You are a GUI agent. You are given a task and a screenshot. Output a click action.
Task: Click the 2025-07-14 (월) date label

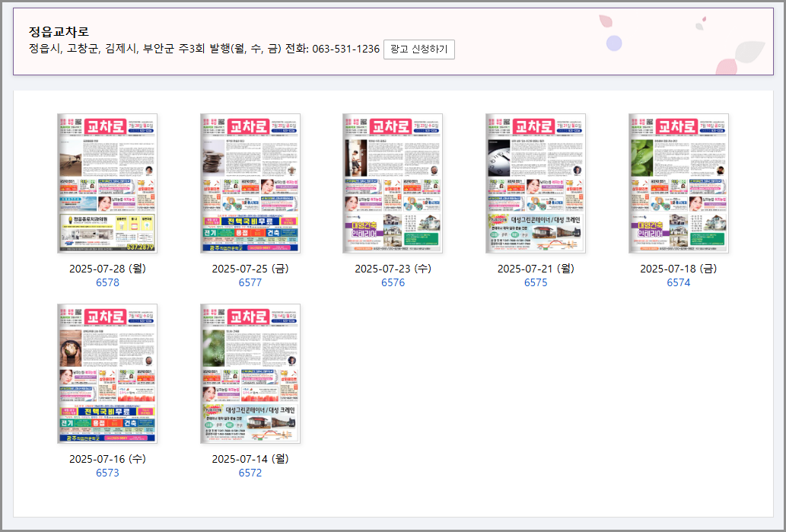[x=250, y=459]
